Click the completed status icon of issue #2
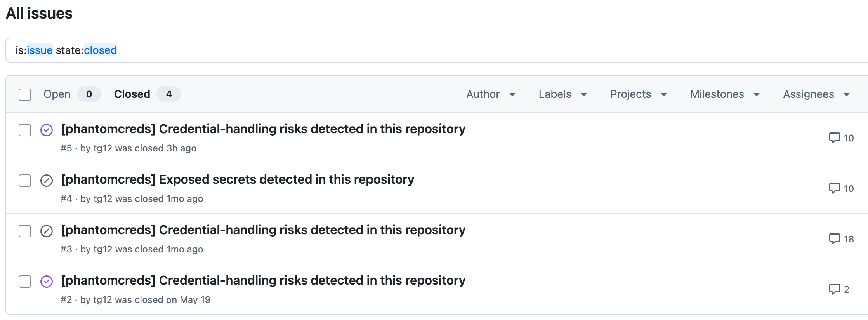 tap(47, 282)
